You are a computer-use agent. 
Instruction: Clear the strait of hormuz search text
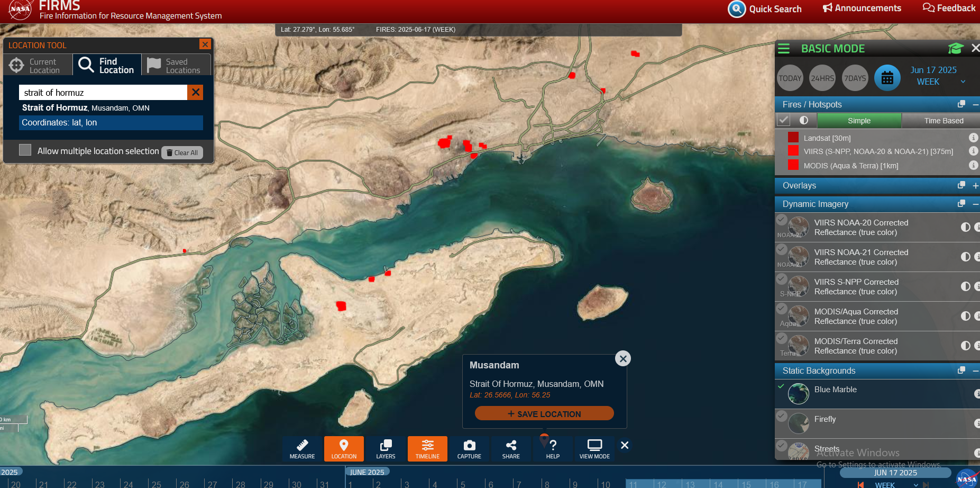pos(196,92)
